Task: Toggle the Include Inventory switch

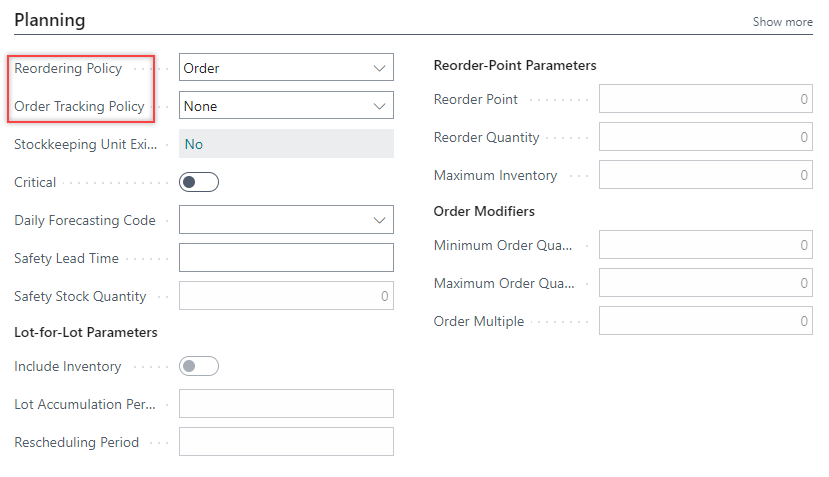Action: click(198, 366)
